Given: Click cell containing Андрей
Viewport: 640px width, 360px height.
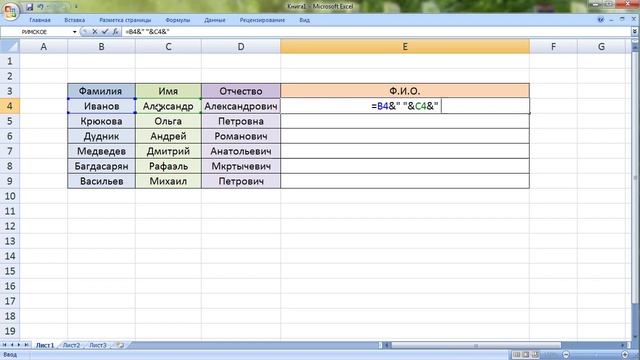Looking at the screenshot, I should [168, 136].
